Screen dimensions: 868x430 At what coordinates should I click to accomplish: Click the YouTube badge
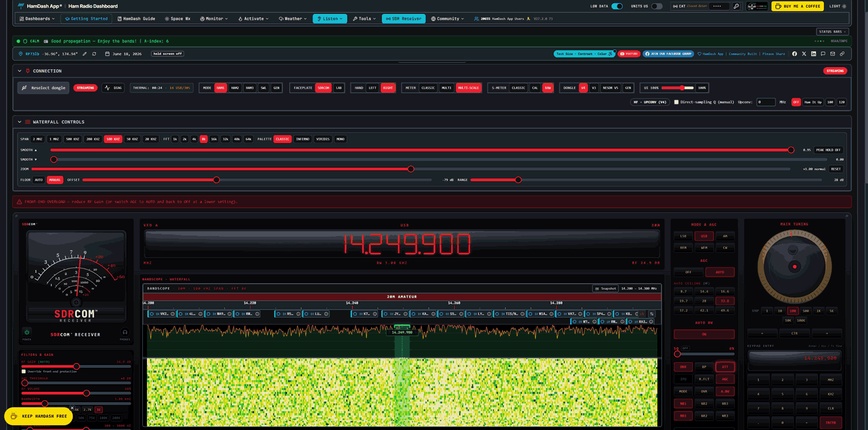[629, 54]
